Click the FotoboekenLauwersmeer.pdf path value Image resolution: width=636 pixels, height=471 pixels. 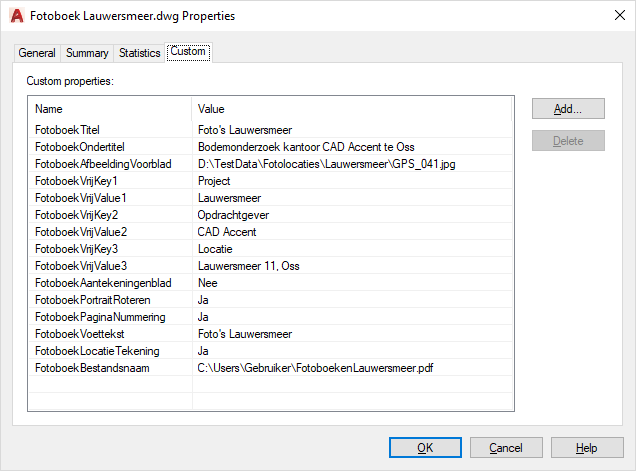click(321, 368)
